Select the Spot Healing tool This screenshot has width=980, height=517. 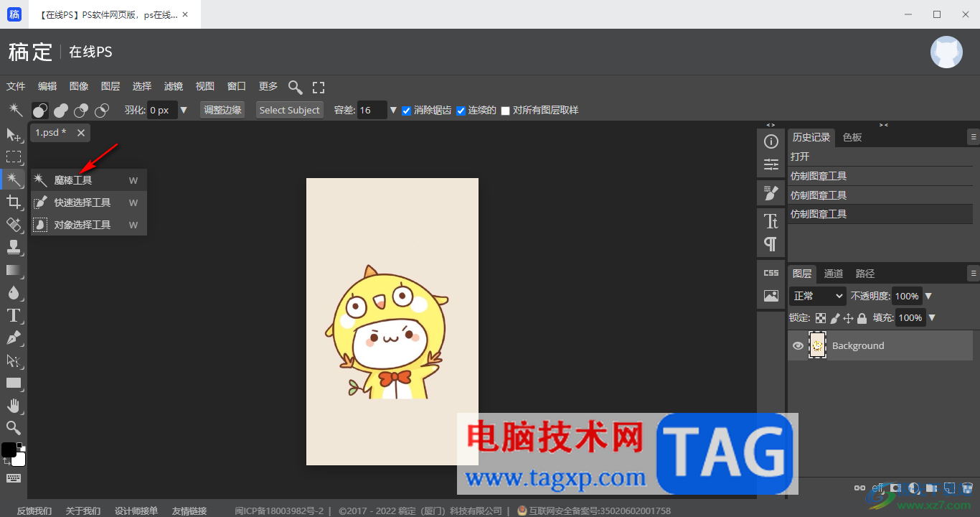(14, 224)
